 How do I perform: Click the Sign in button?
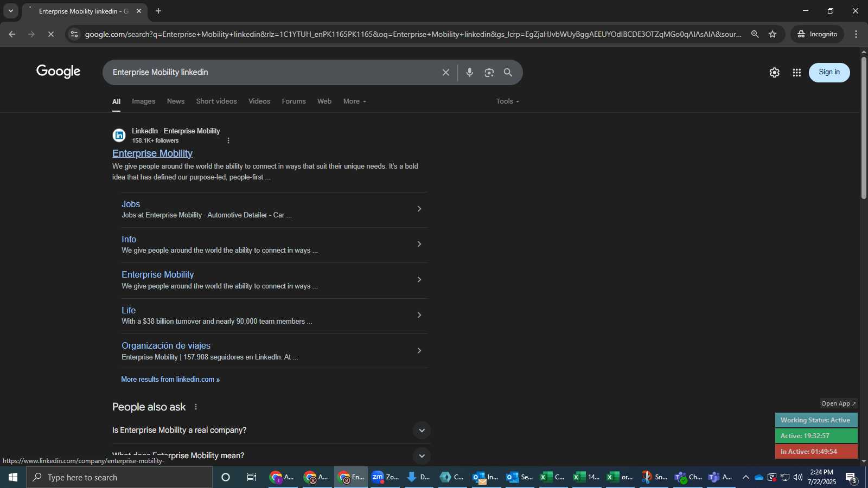[829, 72]
